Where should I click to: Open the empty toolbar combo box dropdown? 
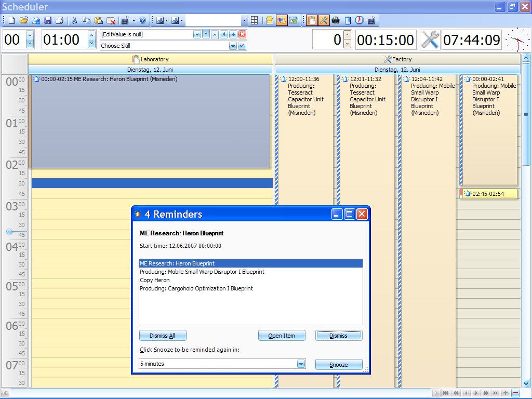point(244,21)
